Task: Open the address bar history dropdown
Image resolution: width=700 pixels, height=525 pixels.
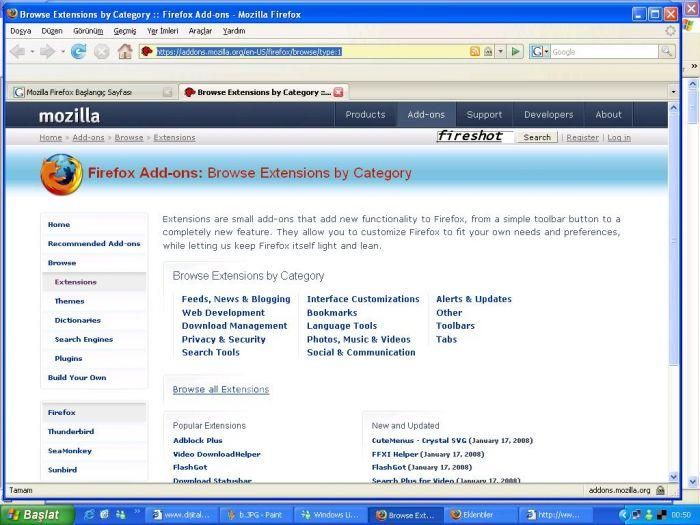Action: (500, 51)
